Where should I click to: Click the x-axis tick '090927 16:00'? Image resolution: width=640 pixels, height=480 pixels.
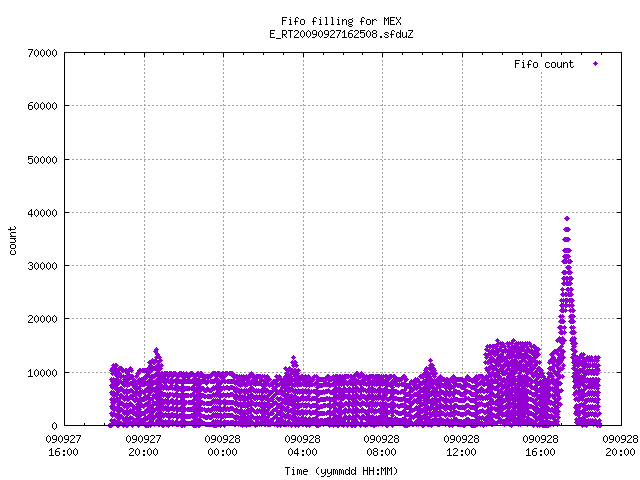click(x=63, y=446)
